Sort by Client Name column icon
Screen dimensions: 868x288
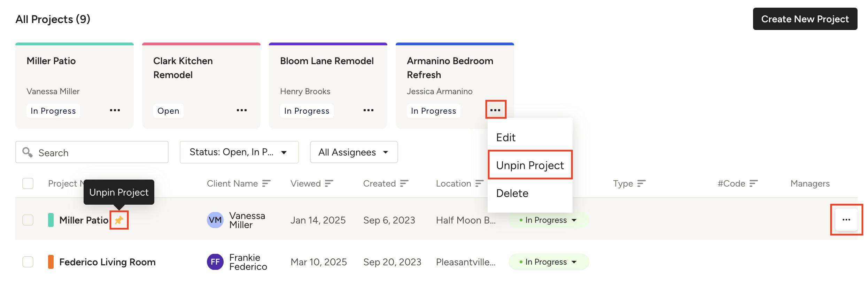[x=266, y=183]
